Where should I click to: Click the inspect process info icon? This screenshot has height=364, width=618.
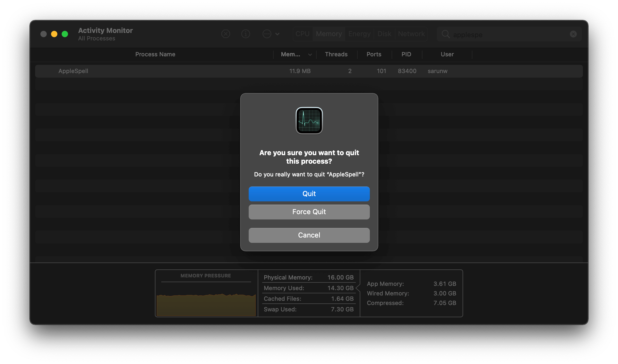point(245,34)
